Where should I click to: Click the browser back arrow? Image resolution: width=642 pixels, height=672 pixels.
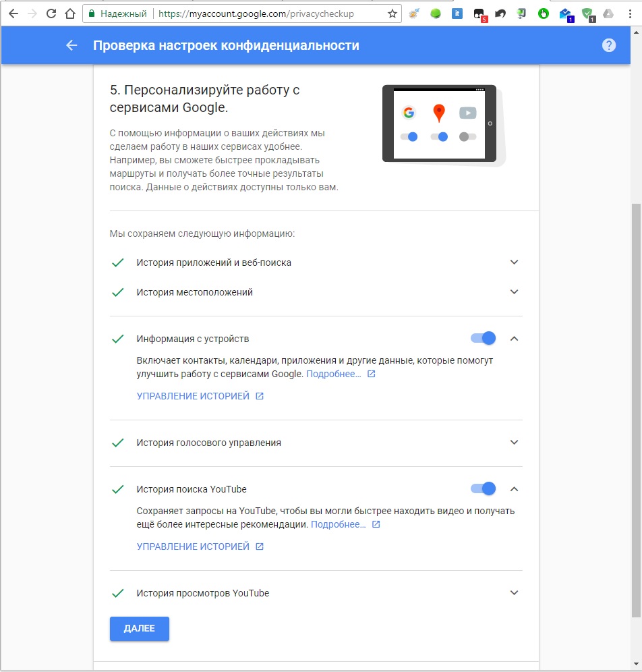tap(13, 13)
